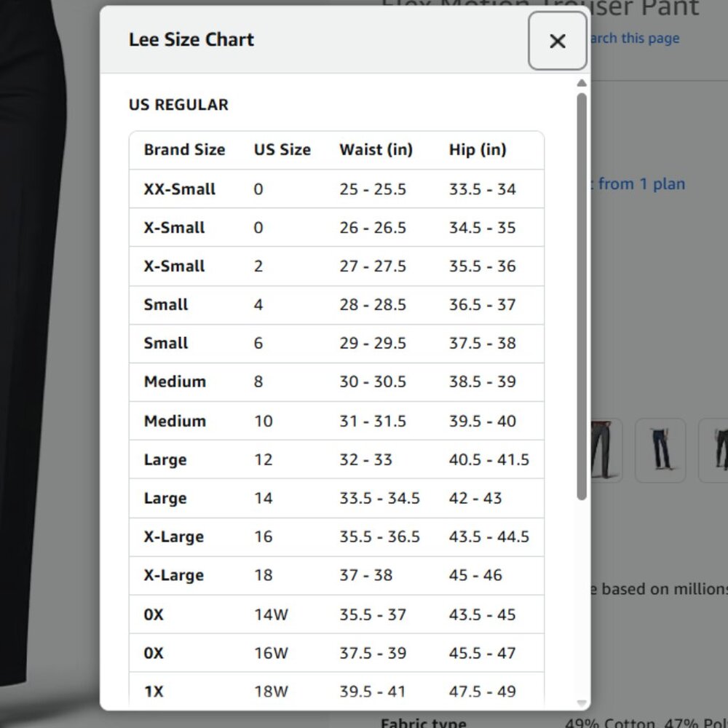This screenshot has width=728, height=728.
Task: Click X-Large row US size '16'
Action: coord(264,537)
